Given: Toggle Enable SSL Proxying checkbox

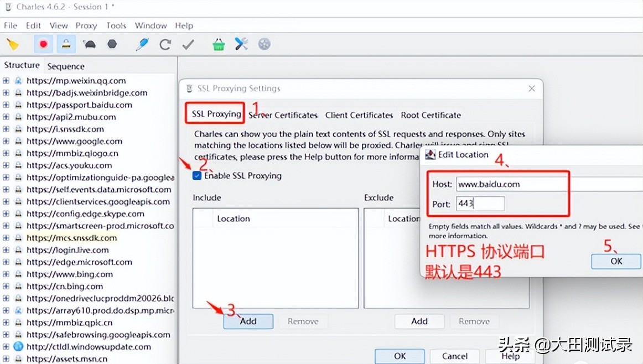Looking at the screenshot, I should (197, 175).
